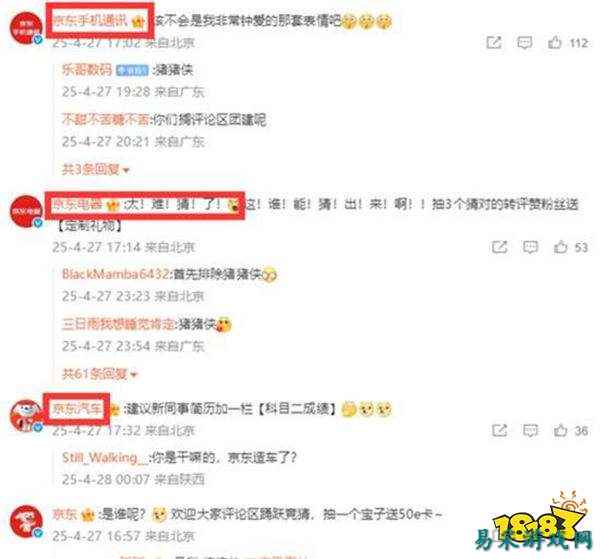Viewport: 600px width, 559px height.
Task: Open the 京东电器 username link
Action: tap(77, 204)
